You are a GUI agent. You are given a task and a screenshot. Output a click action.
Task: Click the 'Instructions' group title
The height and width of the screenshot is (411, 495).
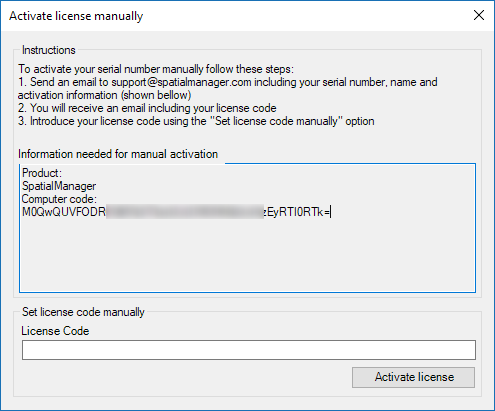tap(49, 50)
